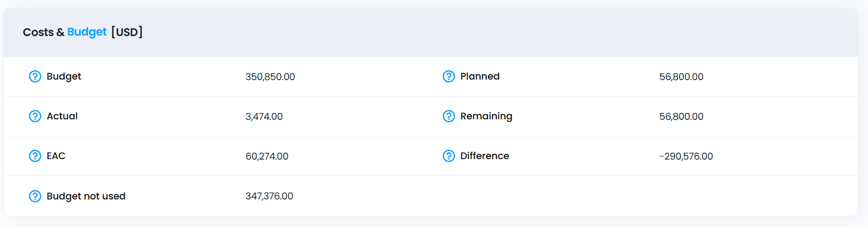Click the [USD] currency indicator
The height and width of the screenshot is (227, 868).
click(x=127, y=32)
